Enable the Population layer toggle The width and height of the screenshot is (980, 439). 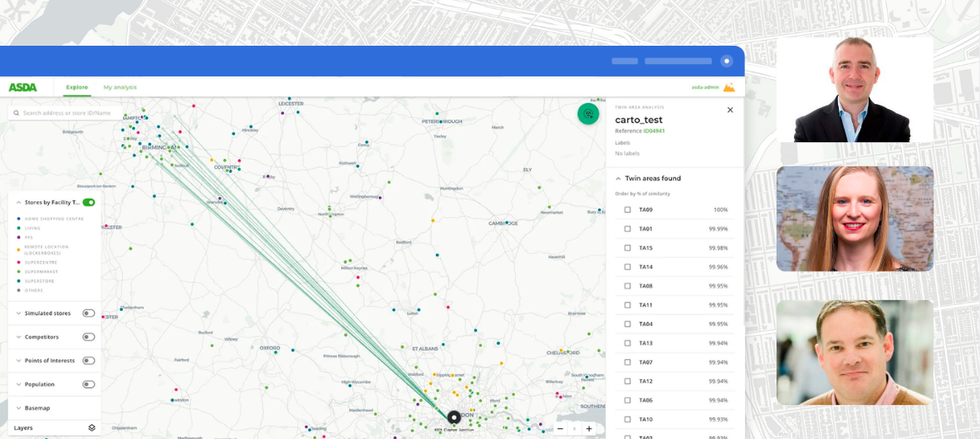88,384
